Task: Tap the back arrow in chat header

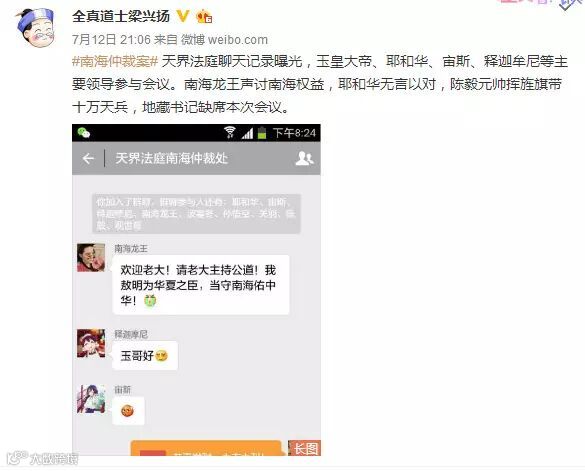Action: (x=88, y=159)
